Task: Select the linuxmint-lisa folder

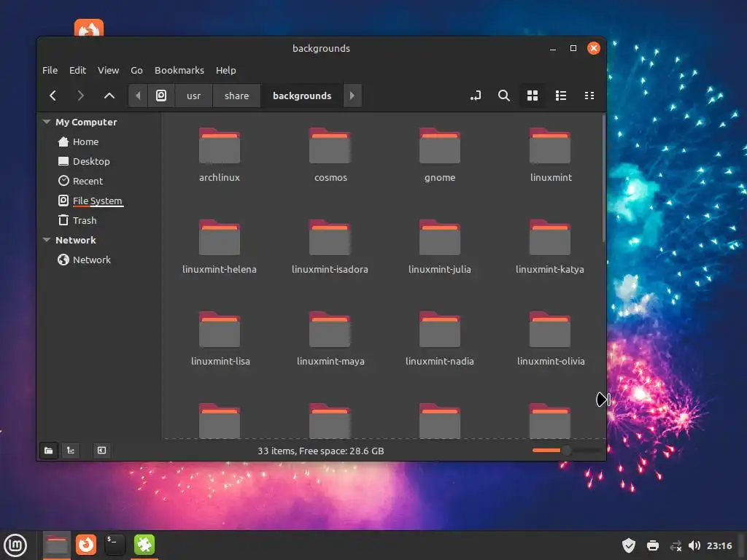Action: pos(220,338)
